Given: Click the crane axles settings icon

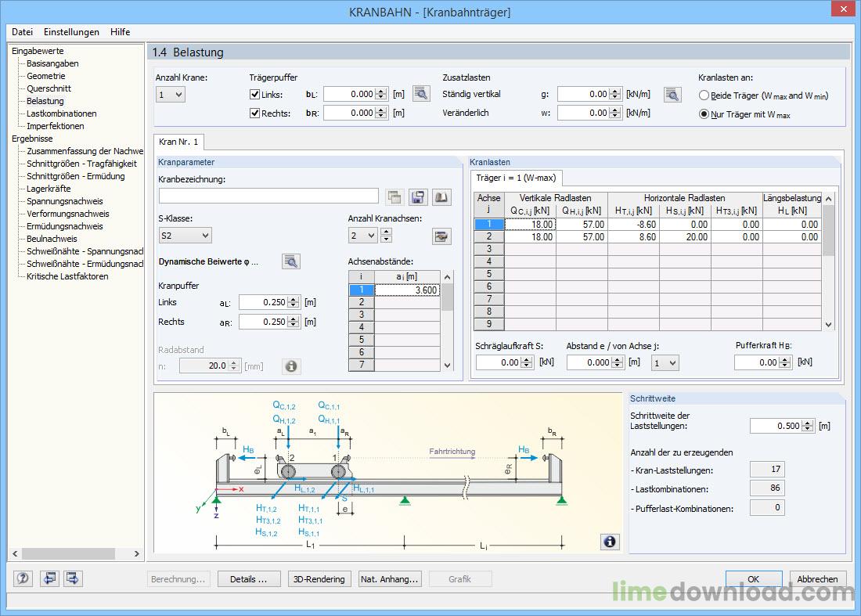Looking at the screenshot, I should [441, 236].
